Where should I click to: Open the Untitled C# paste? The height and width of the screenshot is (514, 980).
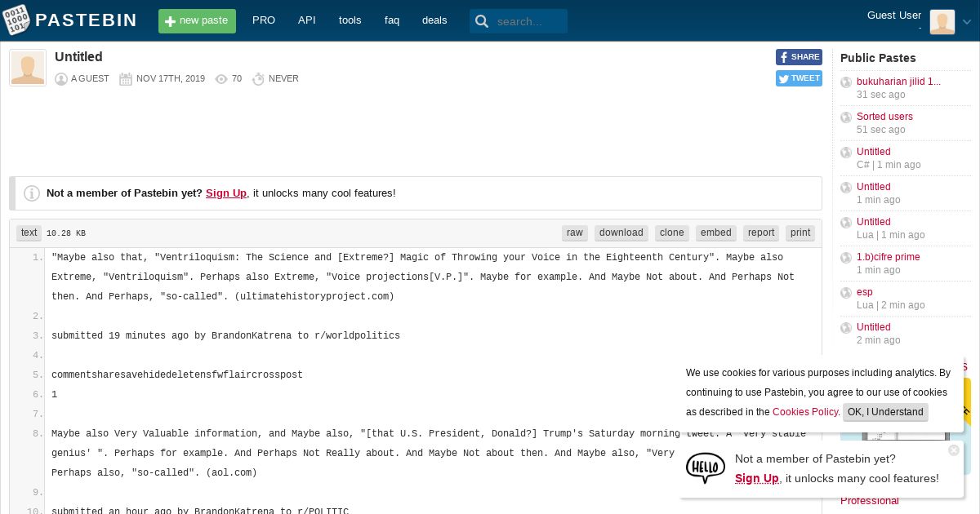tap(874, 152)
